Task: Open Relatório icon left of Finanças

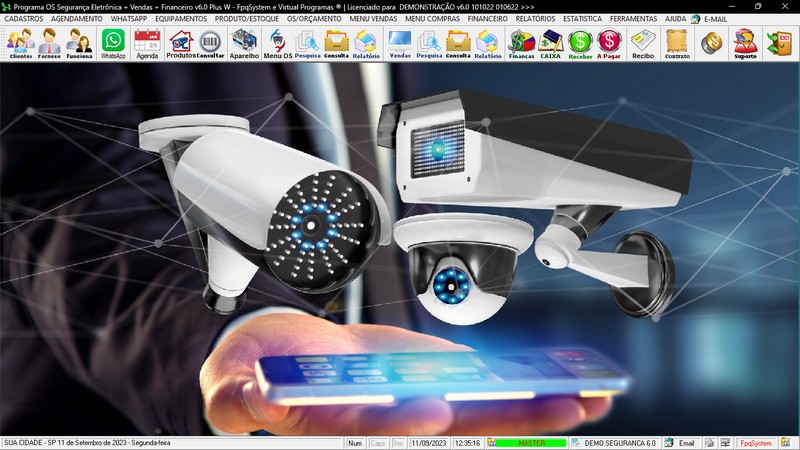Action: coord(488,44)
